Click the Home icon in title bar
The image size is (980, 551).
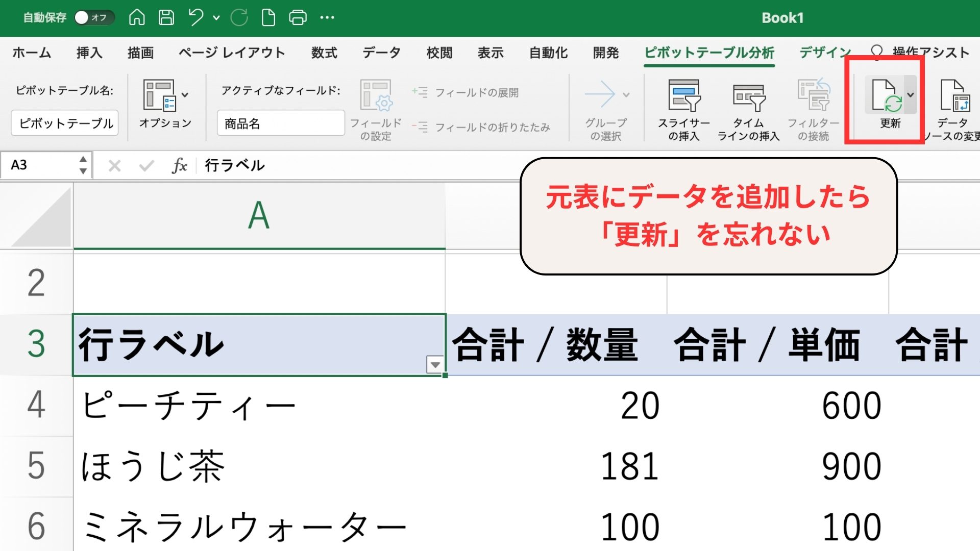point(137,17)
